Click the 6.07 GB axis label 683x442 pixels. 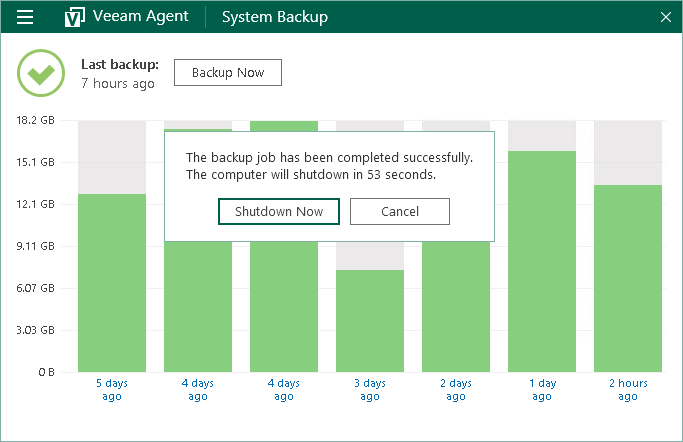coord(35,288)
